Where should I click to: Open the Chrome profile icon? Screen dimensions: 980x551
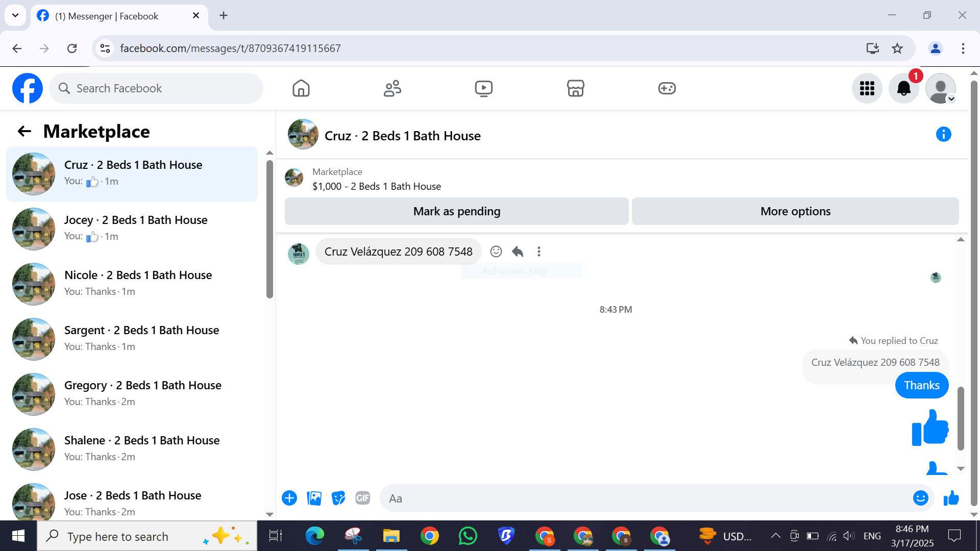click(x=936, y=48)
